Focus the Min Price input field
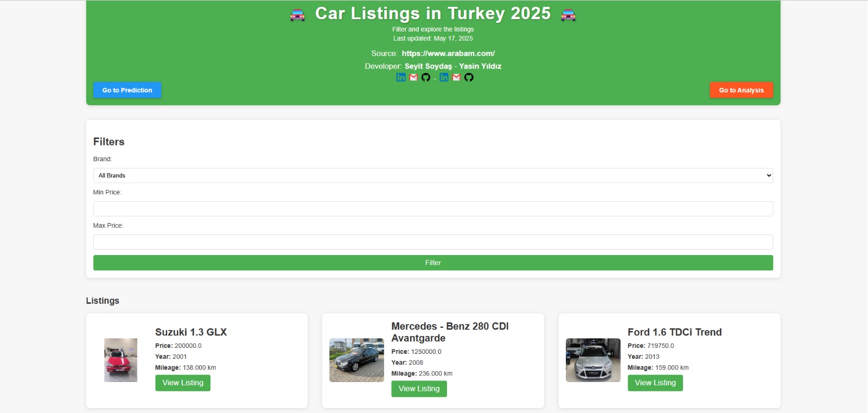 [433, 209]
